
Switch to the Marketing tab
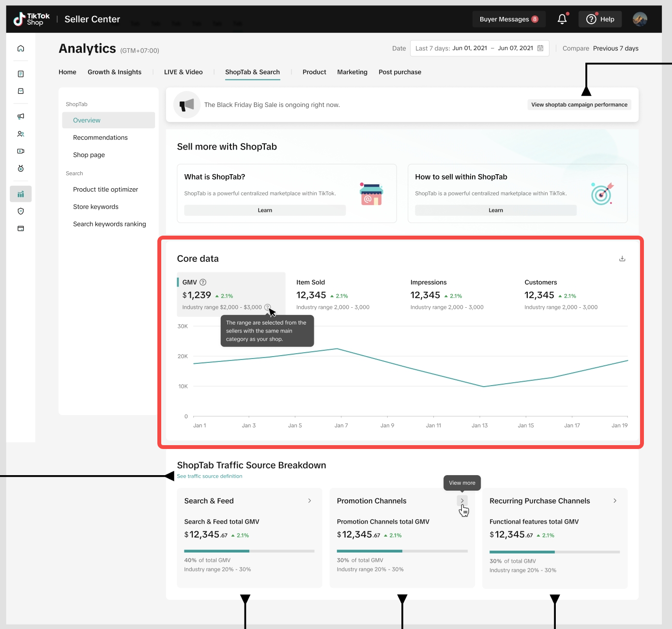tap(352, 72)
